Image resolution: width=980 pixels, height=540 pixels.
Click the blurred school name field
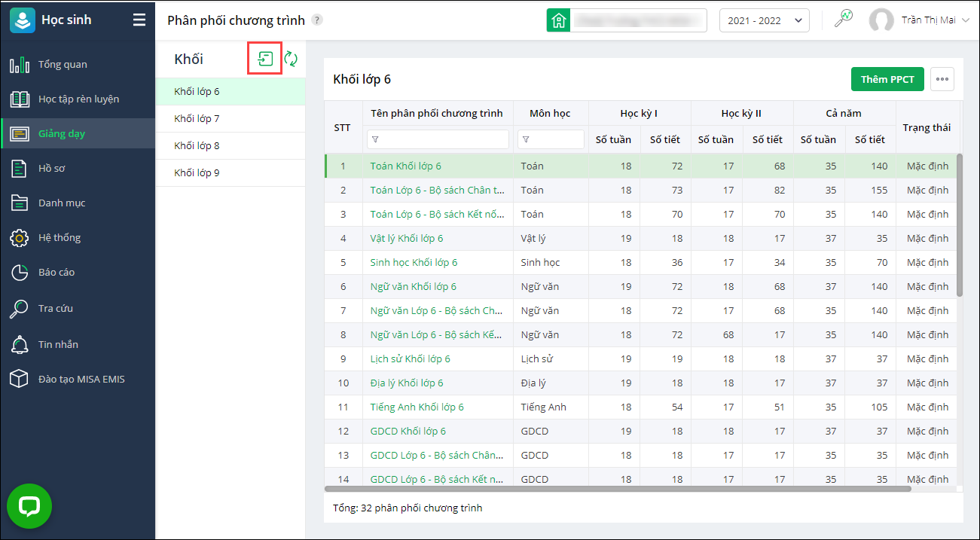(638, 20)
